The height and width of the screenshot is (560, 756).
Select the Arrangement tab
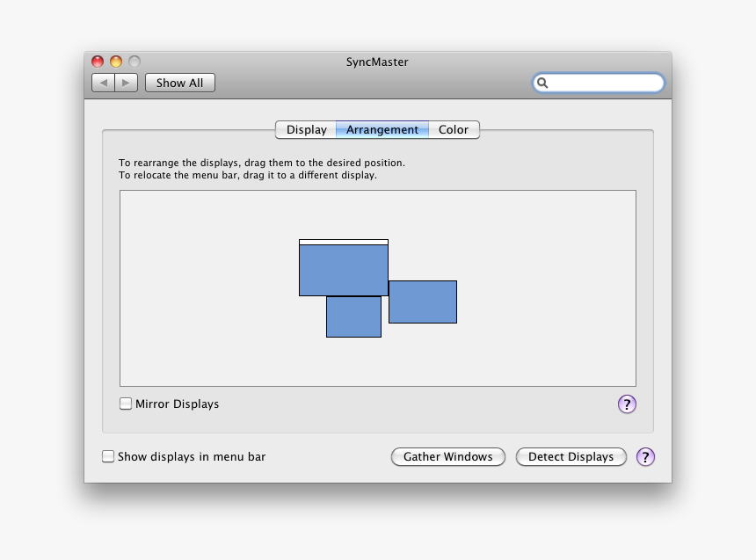(x=382, y=129)
